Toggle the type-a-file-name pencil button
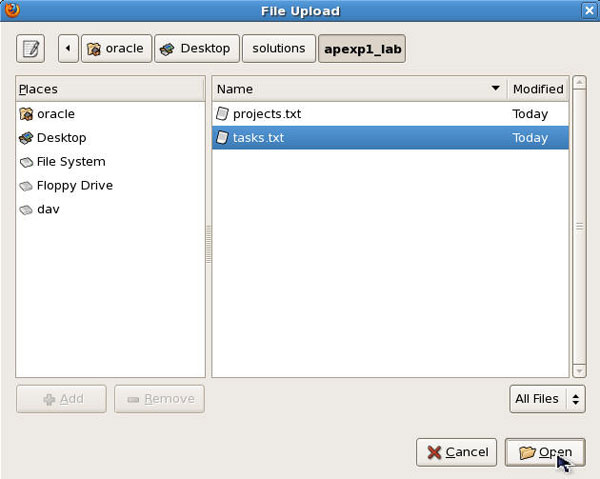600x479 pixels. (x=31, y=49)
